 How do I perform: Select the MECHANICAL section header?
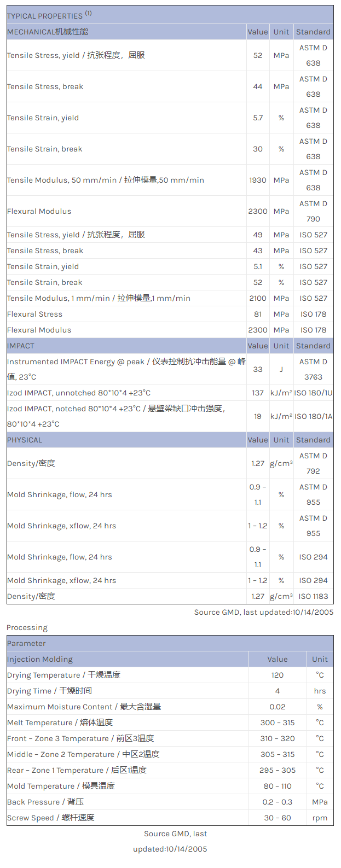tap(48, 32)
